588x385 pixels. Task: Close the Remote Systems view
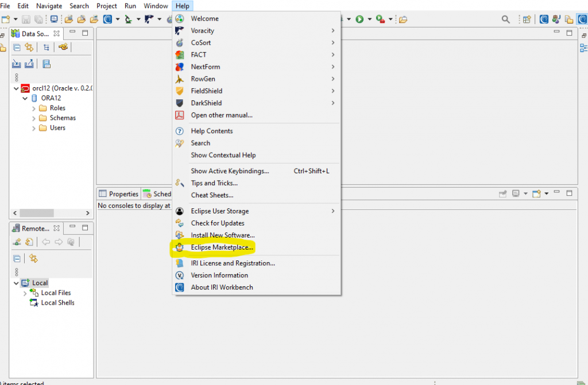click(56, 228)
